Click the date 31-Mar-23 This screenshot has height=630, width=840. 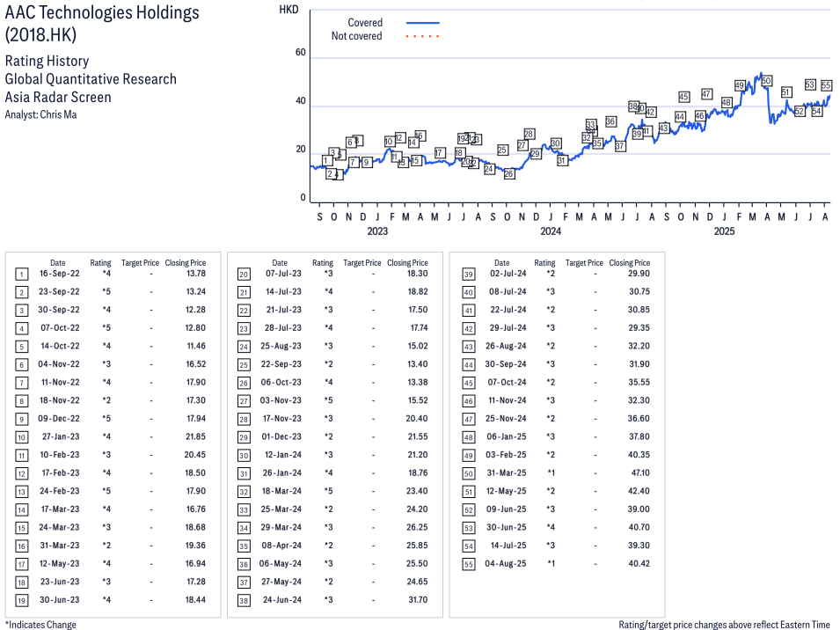[x=60, y=546]
